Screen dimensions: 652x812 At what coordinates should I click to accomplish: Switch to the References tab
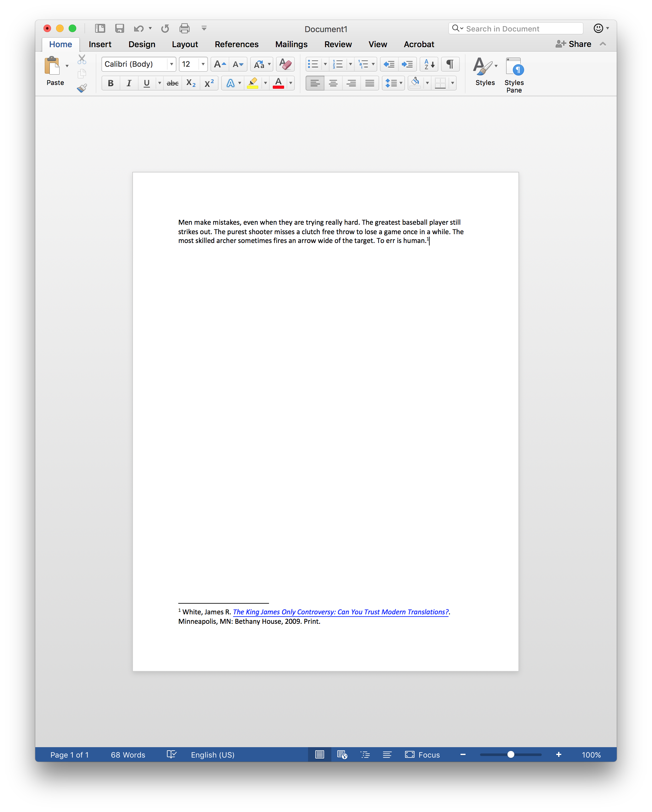tap(236, 44)
